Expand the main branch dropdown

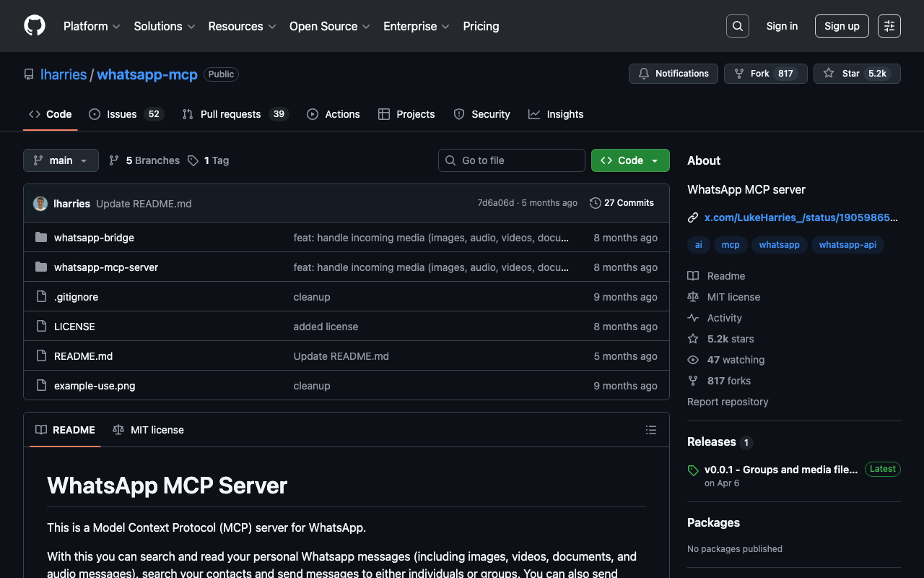click(61, 160)
